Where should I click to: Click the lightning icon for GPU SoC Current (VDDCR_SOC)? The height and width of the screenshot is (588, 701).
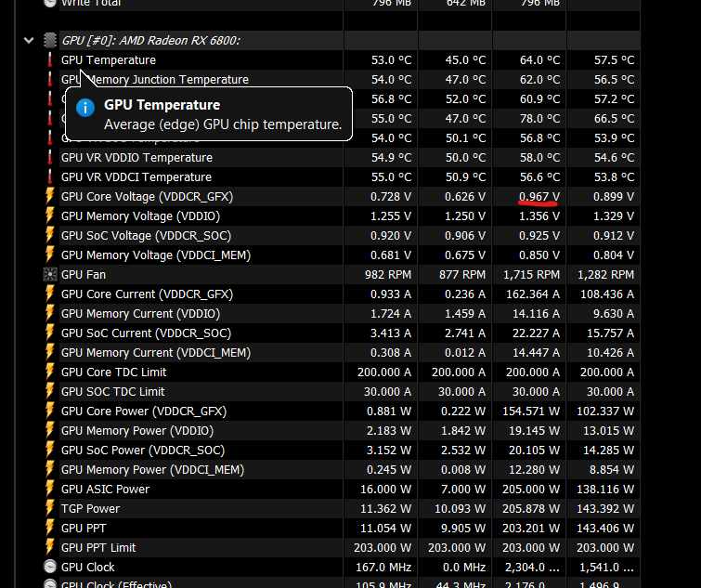point(49,333)
